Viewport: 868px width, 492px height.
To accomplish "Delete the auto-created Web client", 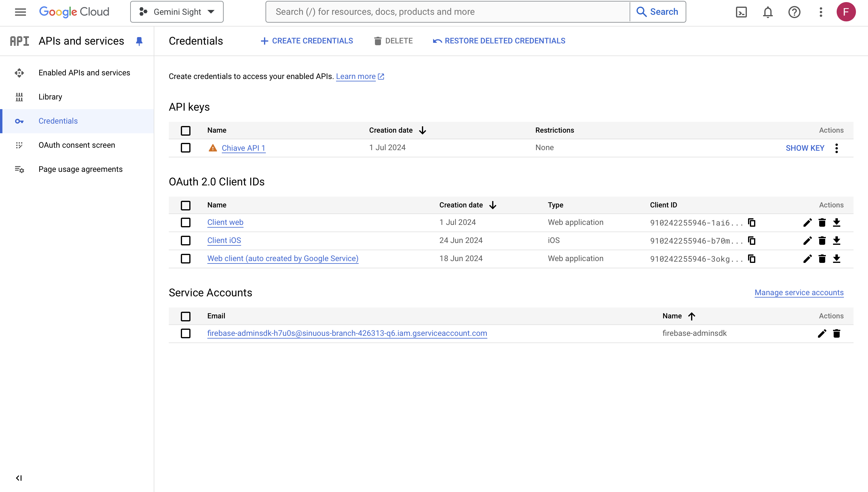I will pos(822,258).
